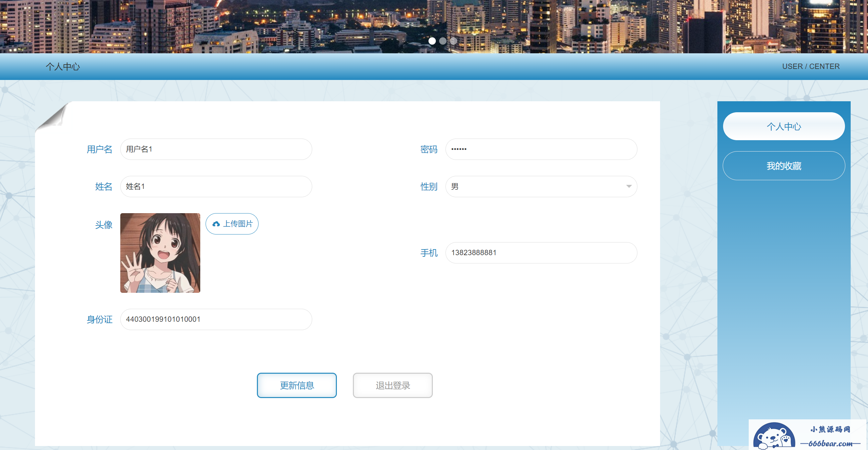This screenshot has height=450, width=868.
Task: Focus the 姓名 name field
Action: coord(216,186)
